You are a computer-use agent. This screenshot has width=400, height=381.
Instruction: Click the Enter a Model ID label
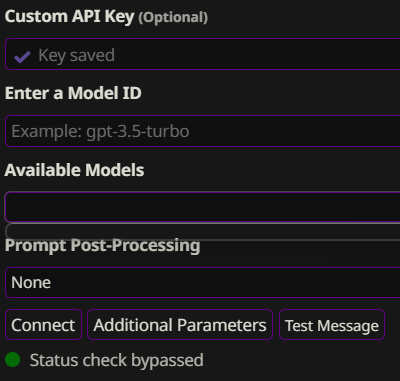[73, 93]
